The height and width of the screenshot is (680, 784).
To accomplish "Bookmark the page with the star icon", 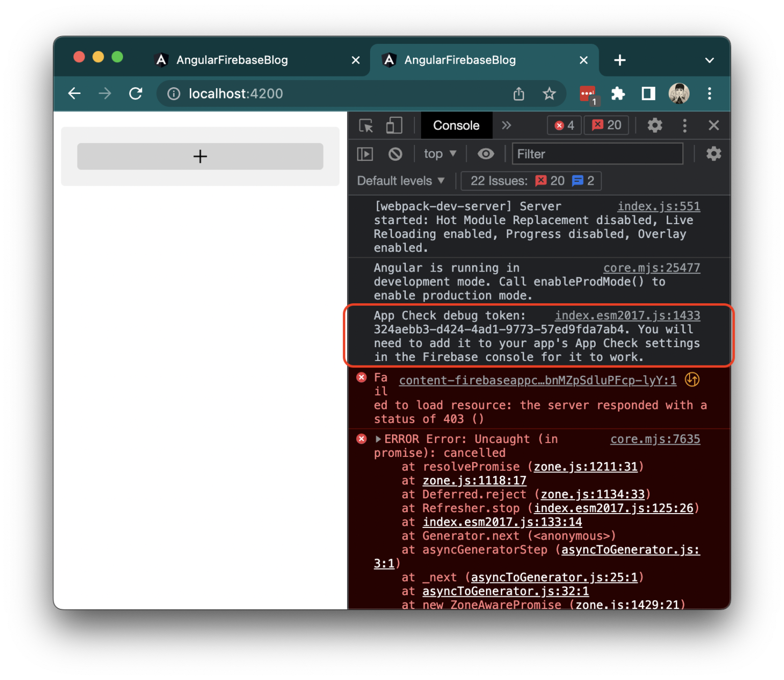I will pos(549,93).
